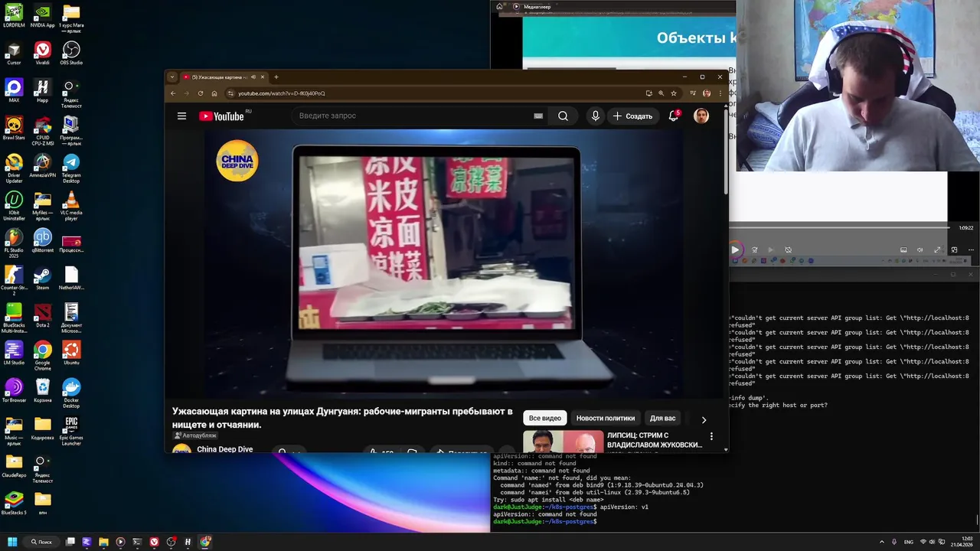Open the Корзина recycle bin
Image resolution: width=980 pixels, height=551 pixels.
click(43, 390)
